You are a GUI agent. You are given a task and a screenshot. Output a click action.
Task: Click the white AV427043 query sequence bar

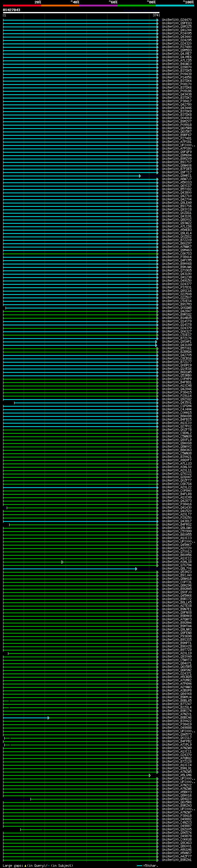click(81, 13)
